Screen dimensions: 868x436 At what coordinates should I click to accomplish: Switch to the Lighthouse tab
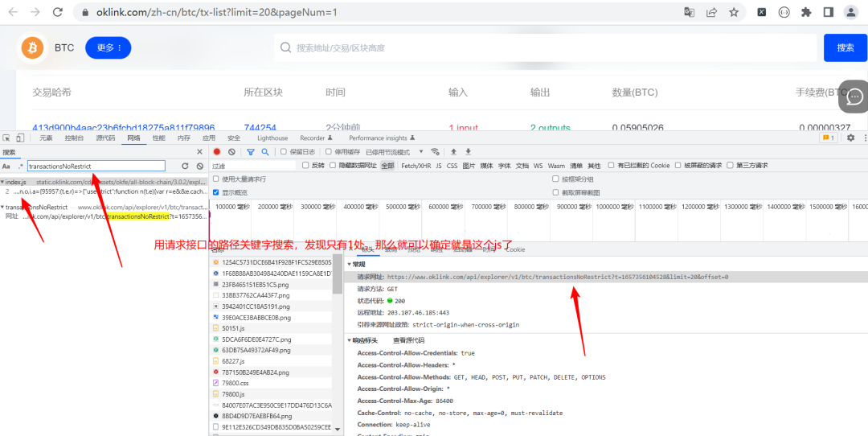272,138
